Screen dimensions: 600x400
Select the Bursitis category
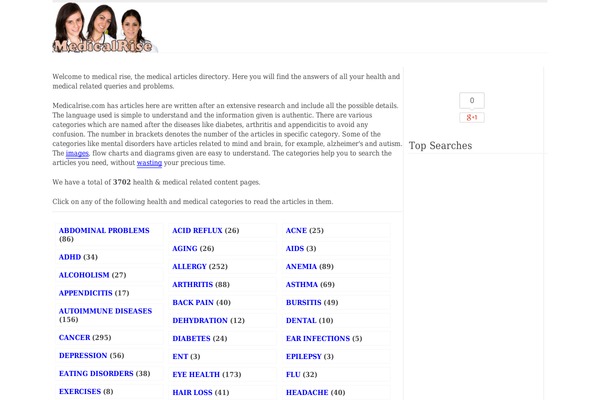(x=304, y=303)
